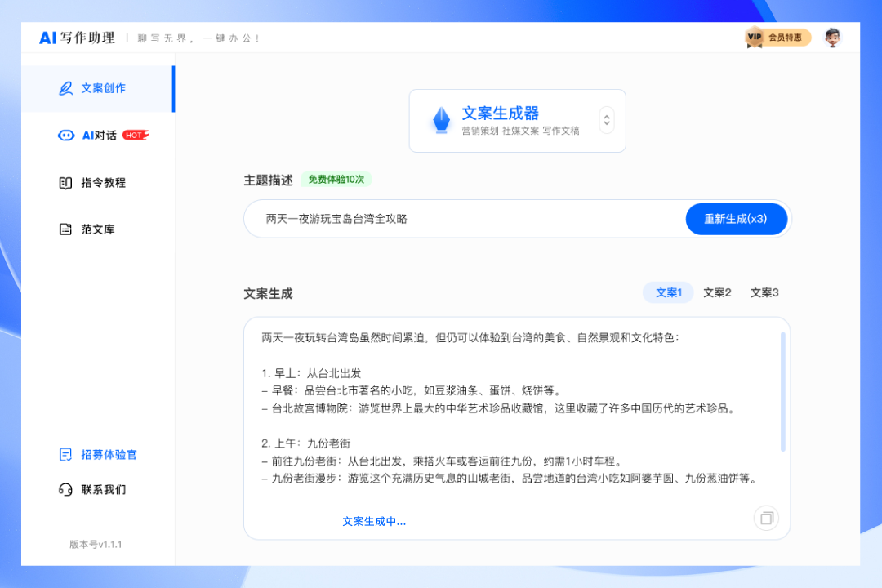
Task: Switch to the 文案2 tab
Action: click(716, 292)
